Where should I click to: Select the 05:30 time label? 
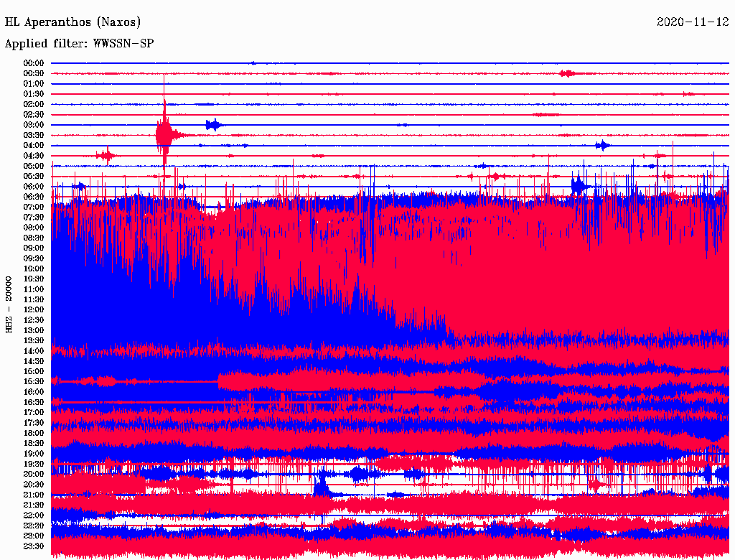[x=34, y=176]
